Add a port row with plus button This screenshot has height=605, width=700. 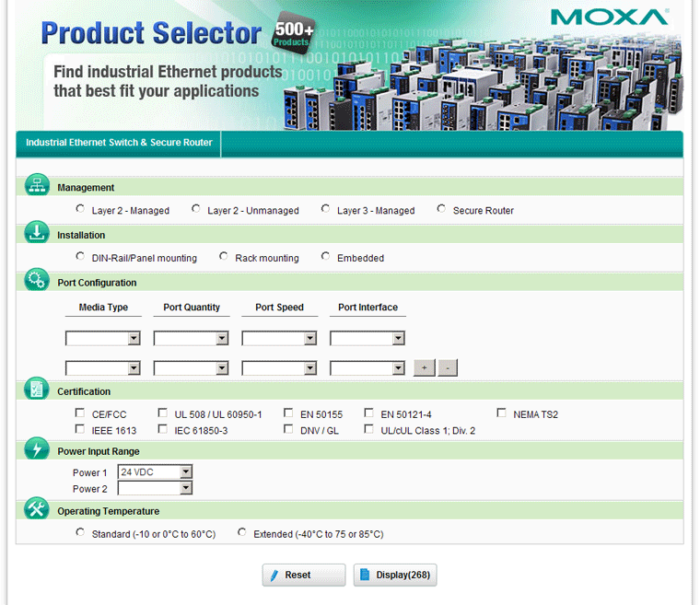(424, 368)
